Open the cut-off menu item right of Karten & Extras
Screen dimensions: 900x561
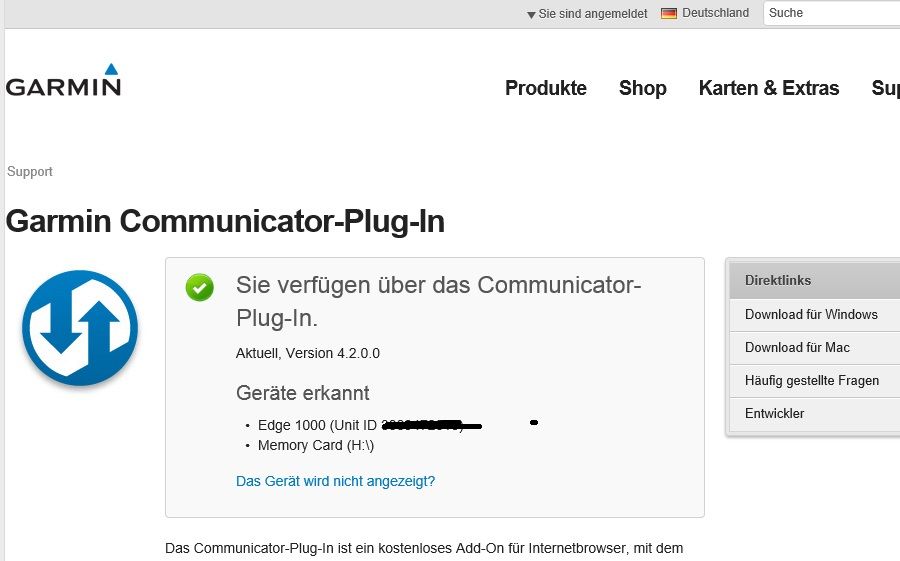click(x=885, y=88)
